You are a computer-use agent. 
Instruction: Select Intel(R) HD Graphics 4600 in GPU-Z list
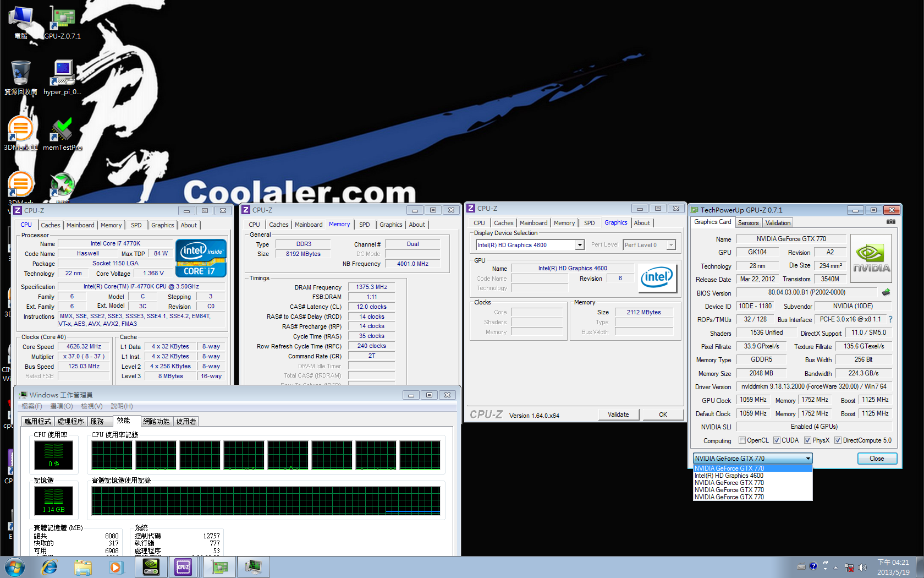click(x=752, y=476)
